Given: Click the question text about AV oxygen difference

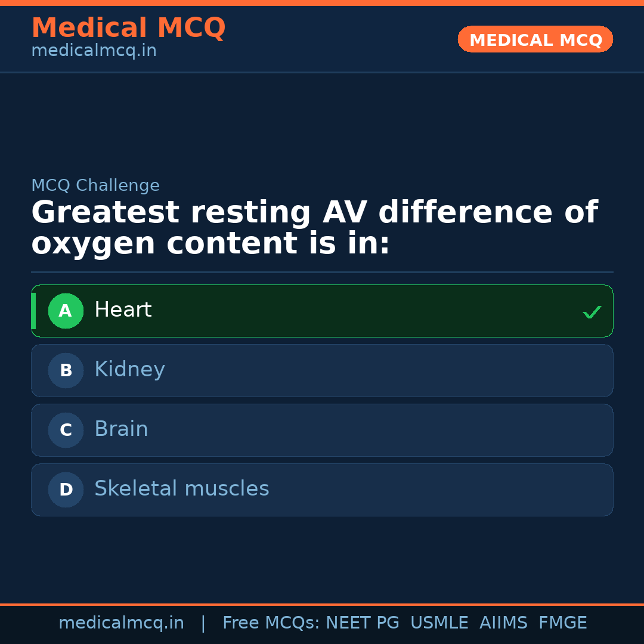Looking at the screenshot, I should click(314, 227).
